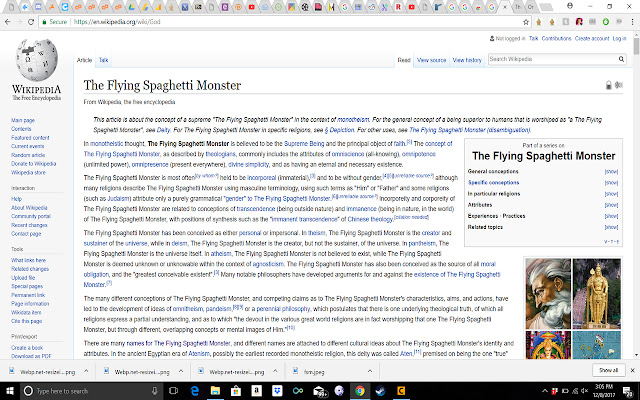Click the vertical page scrollbar
640x400 pixels.
[x=636, y=196]
